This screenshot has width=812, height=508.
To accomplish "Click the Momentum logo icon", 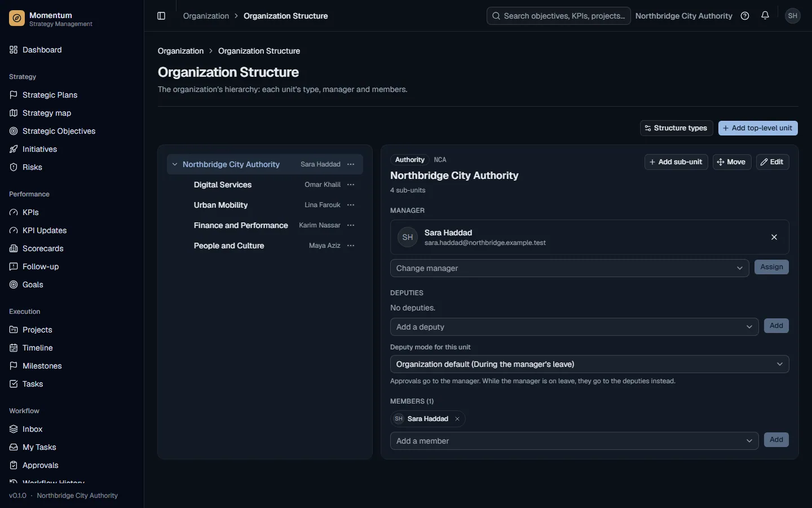I will coord(17,19).
